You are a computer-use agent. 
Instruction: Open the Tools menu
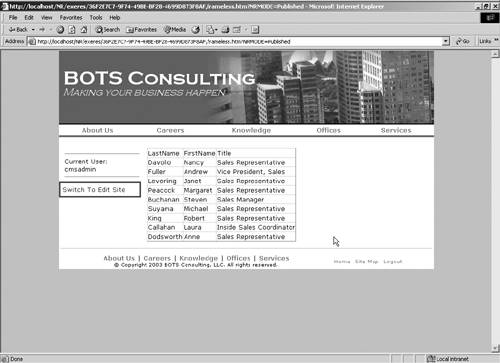pyautogui.click(x=96, y=18)
